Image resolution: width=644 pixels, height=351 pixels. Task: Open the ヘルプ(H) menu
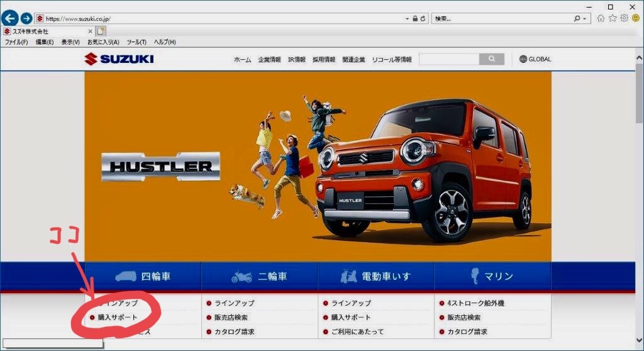click(x=165, y=42)
